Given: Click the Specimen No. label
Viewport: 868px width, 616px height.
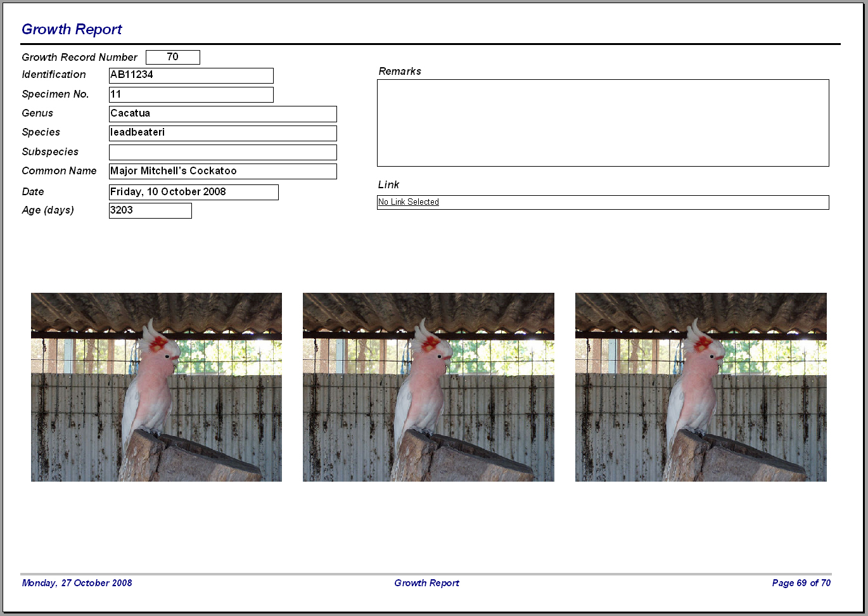Looking at the screenshot, I should (x=55, y=94).
